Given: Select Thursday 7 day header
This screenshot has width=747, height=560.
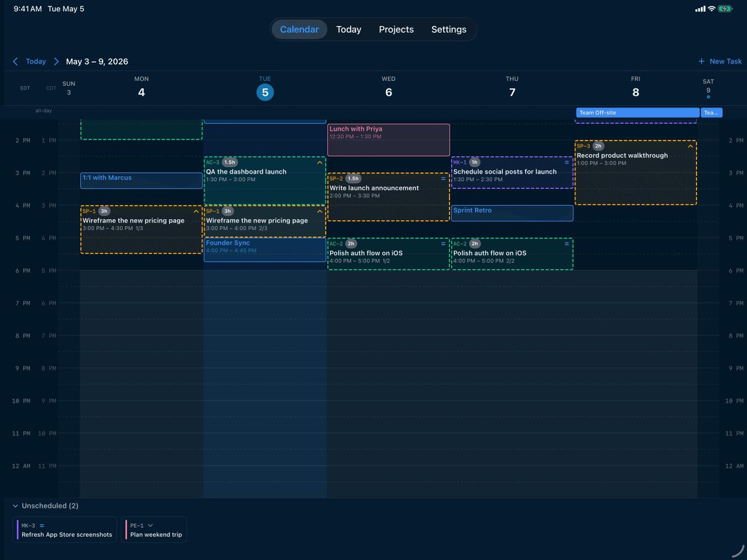Looking at the screenshot, I should coord(512,88).
